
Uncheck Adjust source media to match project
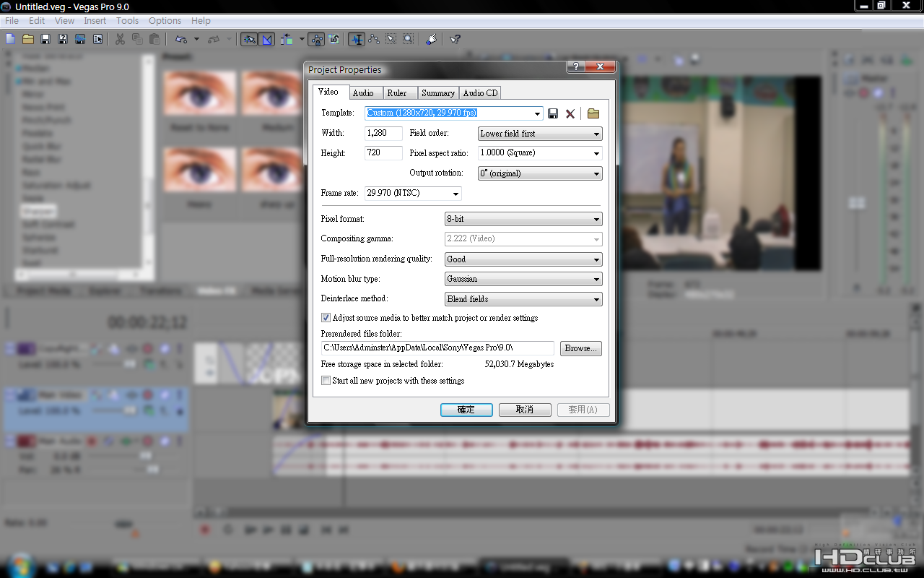click(326, 318)
